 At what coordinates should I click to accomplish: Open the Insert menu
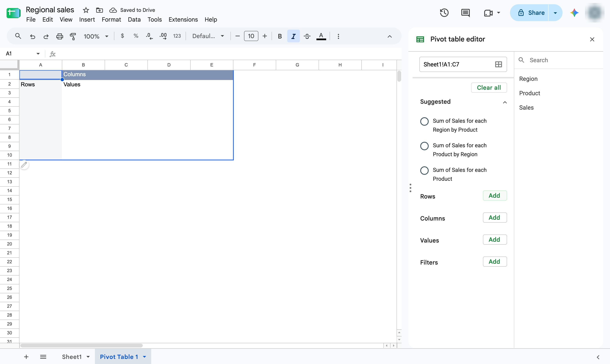tap(87, 19)
